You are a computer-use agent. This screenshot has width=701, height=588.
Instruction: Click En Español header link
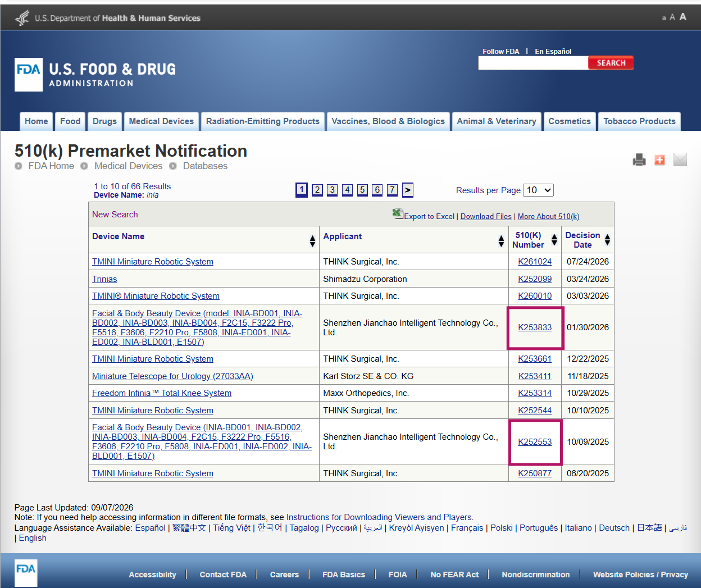(553, 51)
